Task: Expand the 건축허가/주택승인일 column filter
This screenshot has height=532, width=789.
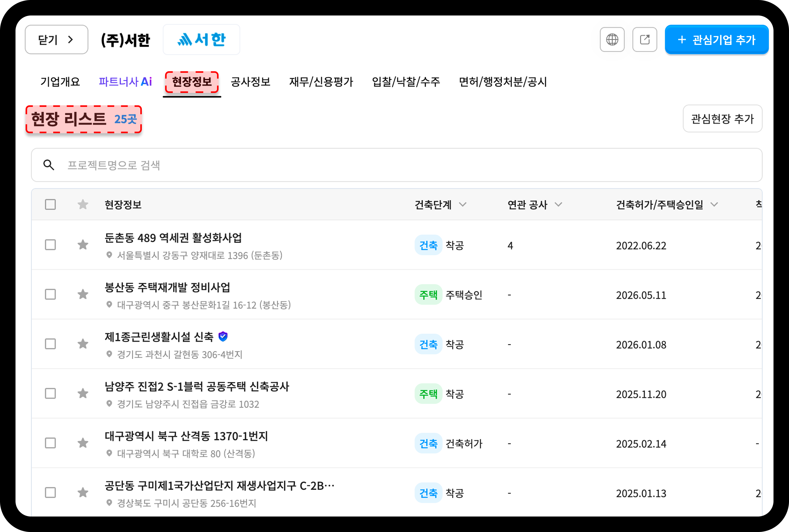Action: [x=714, y=204]
